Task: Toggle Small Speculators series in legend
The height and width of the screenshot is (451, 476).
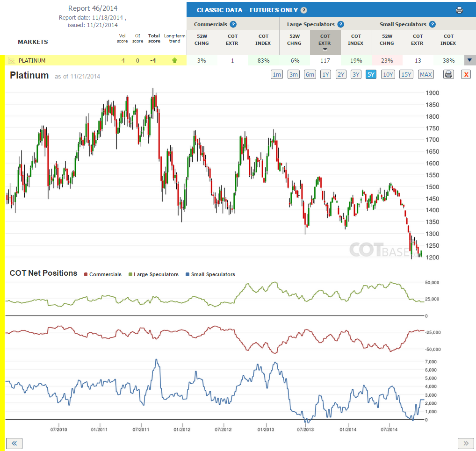Action: click(210, 274)
